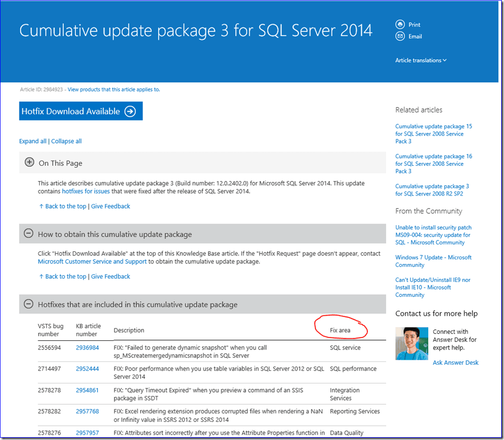Open the Article translations dropdown

421,60
